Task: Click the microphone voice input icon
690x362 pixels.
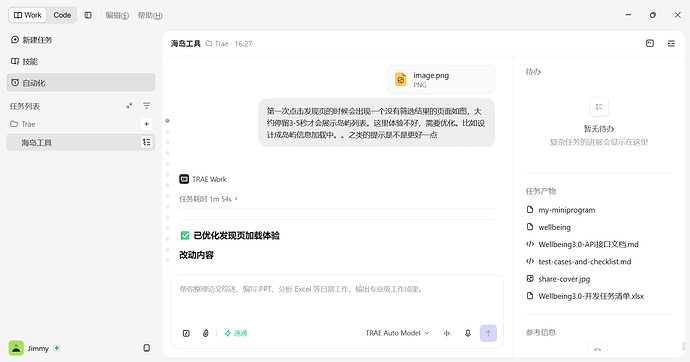Action: pyautogui.click(x=468, y=333)
